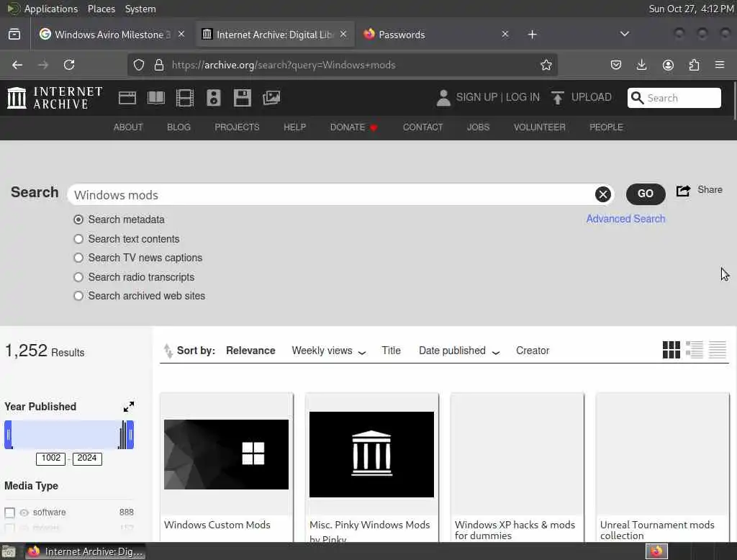Sort results by Title
Screen dimensions: 737x560
[391, 351]
